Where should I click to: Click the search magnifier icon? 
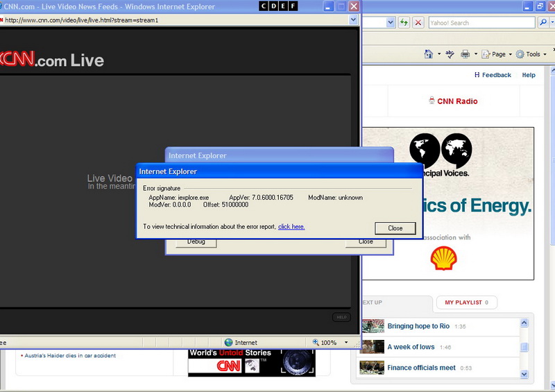(542, 23)
